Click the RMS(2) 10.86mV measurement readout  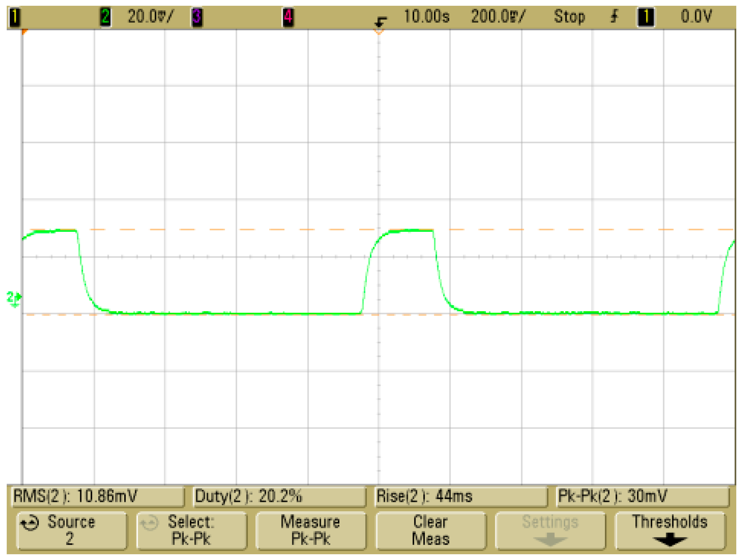[x=98, y=496]
